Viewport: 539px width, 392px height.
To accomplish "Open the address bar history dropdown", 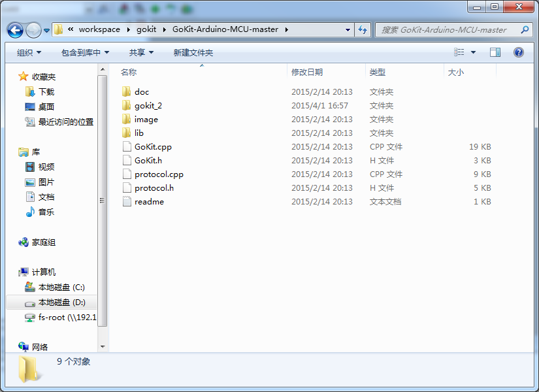I will click(348, 30).
